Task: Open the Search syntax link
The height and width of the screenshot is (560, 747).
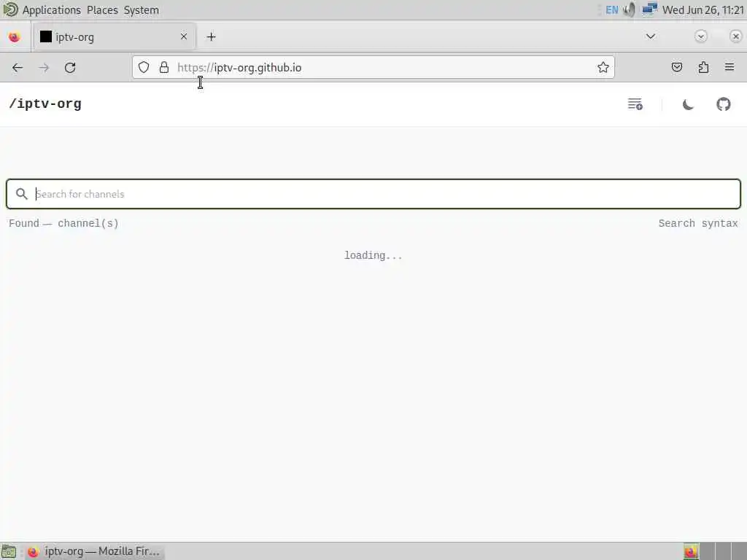Action: 698,223
